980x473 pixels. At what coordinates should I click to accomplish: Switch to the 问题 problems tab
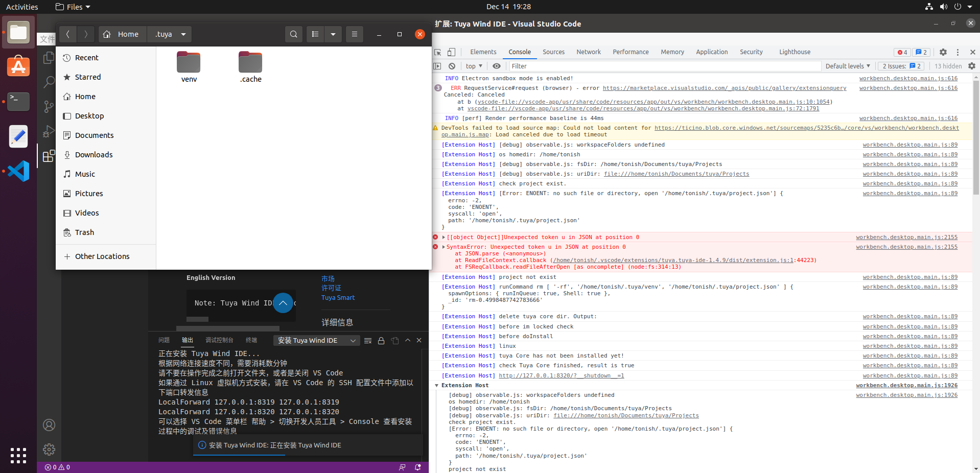click(164, 340)
